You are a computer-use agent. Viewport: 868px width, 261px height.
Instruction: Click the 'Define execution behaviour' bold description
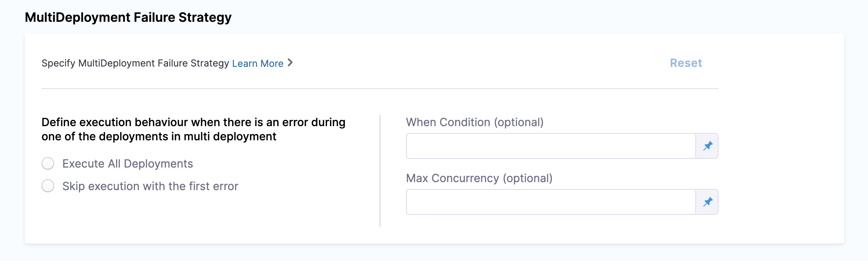coord(193,129)
